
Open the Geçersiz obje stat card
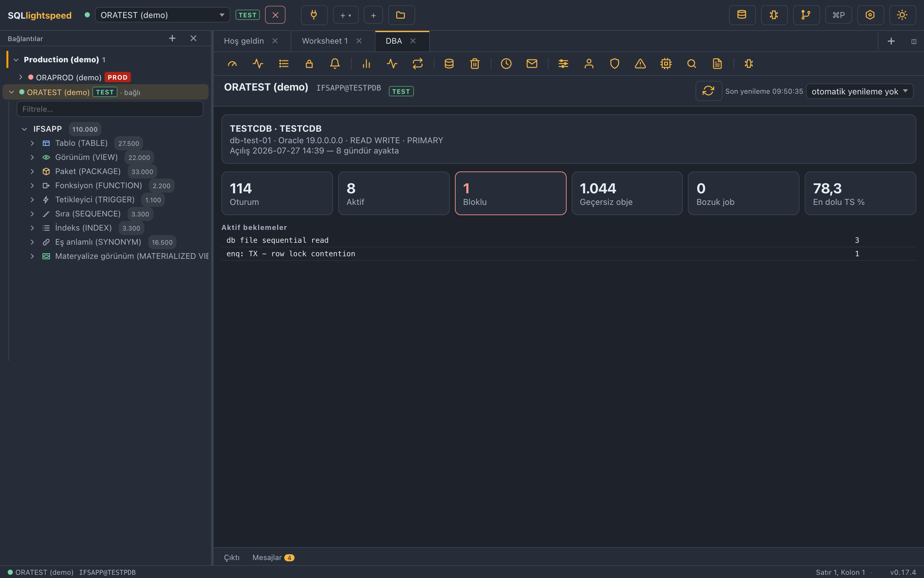click(x=627, y=193)
